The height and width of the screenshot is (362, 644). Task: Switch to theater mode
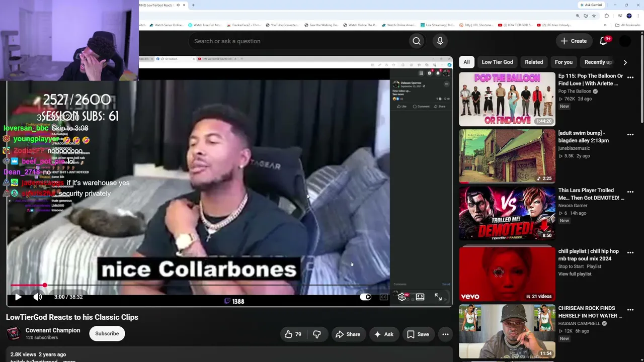[420, 297]
